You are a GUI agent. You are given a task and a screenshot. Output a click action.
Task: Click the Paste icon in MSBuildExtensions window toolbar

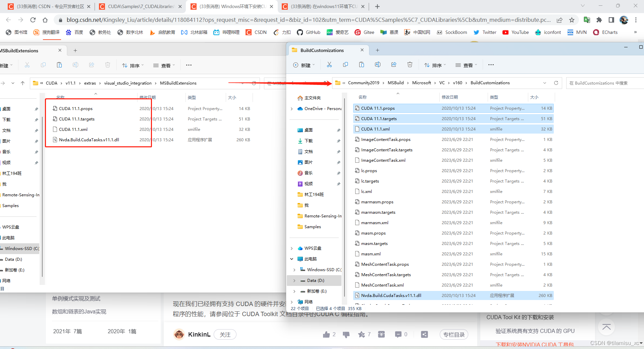pyautogui.click(x=59, y=65)
